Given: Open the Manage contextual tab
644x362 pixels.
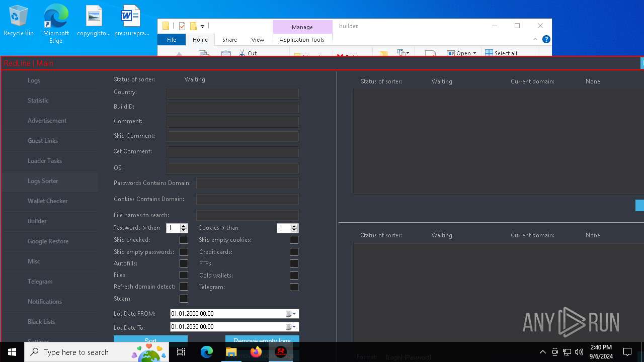Looking at the screenshot, I should [302, 27].
